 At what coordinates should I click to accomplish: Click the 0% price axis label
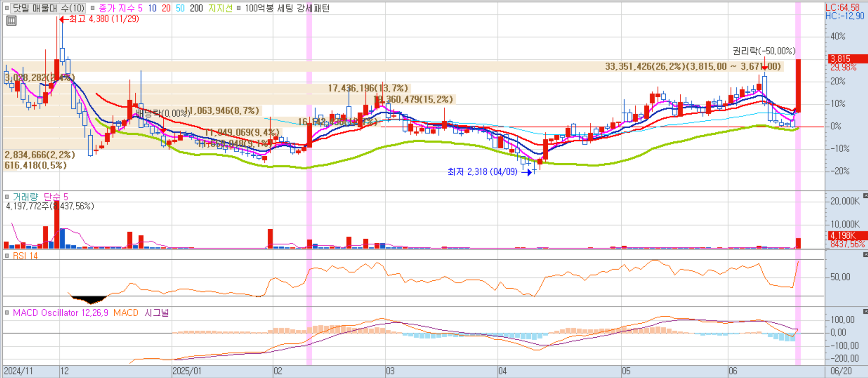[x=836, y=126]
